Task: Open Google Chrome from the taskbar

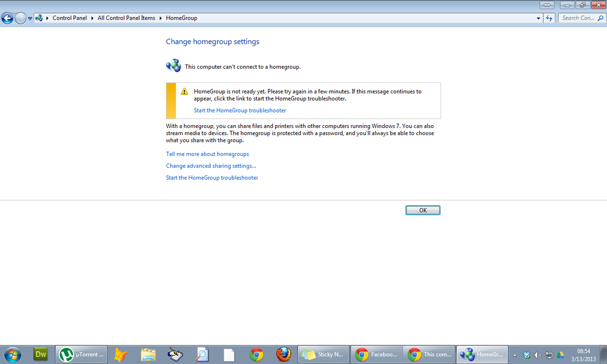Action: pyautogui.click(x=256, y=354)
